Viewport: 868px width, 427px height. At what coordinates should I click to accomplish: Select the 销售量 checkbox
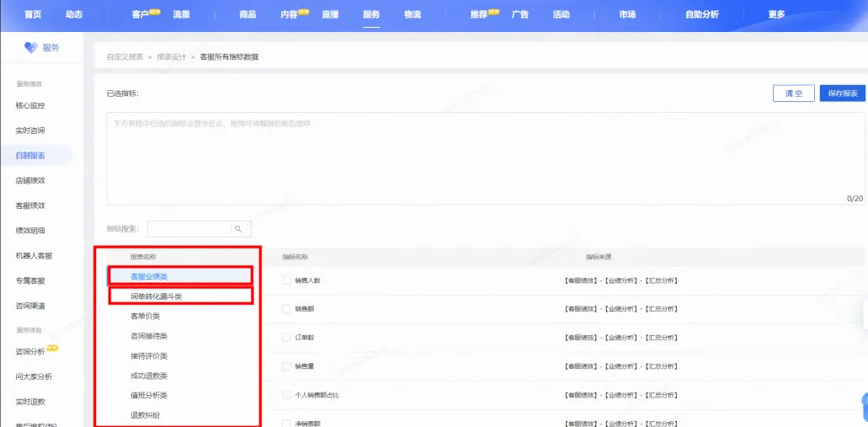(x=286, y=366)
